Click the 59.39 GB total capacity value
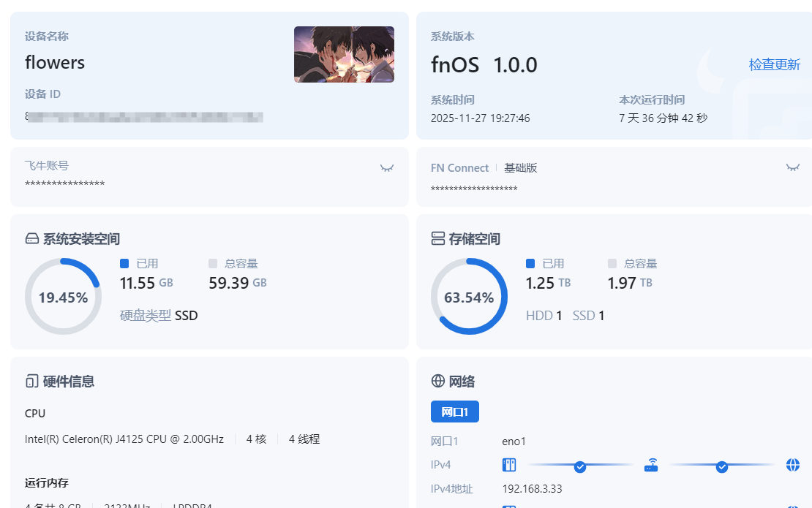 point(238,283)
